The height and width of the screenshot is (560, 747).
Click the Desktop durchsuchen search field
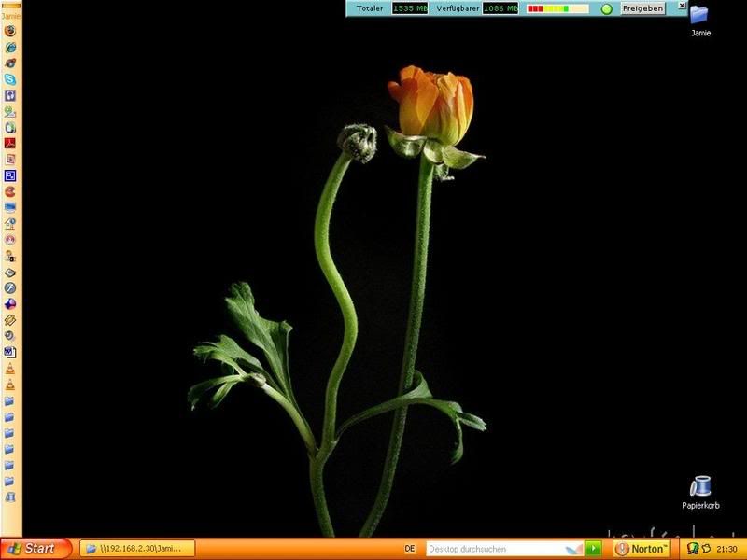click(x=503, y=549)
